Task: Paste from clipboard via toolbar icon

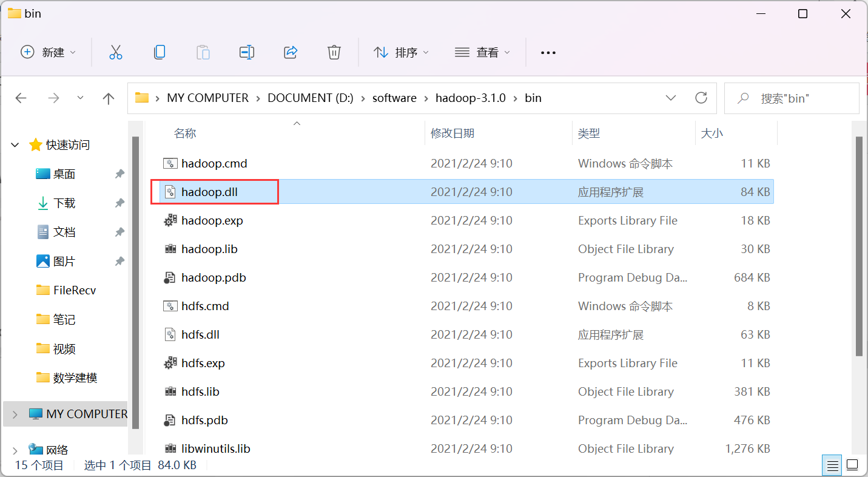Action: 203,52
